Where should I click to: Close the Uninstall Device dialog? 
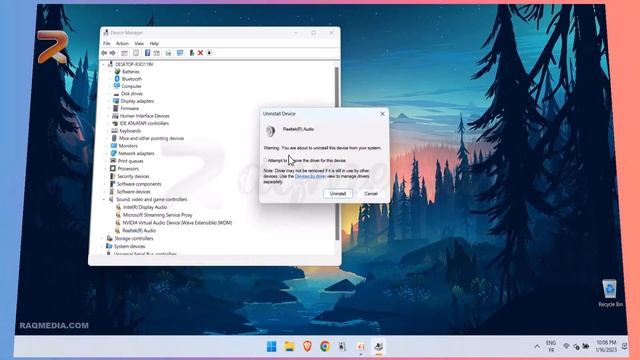382,114
